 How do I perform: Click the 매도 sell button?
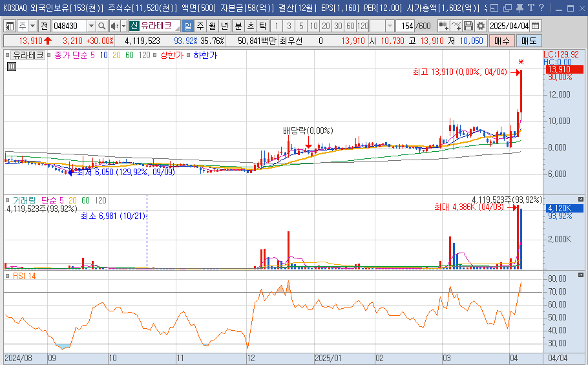529,41
